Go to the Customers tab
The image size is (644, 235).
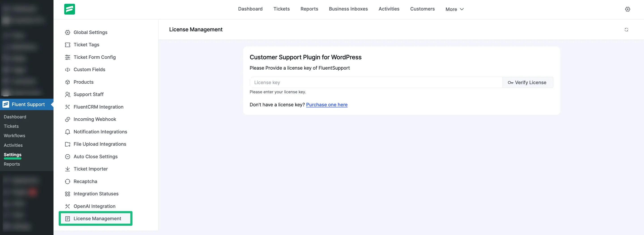tap(422, 9)
